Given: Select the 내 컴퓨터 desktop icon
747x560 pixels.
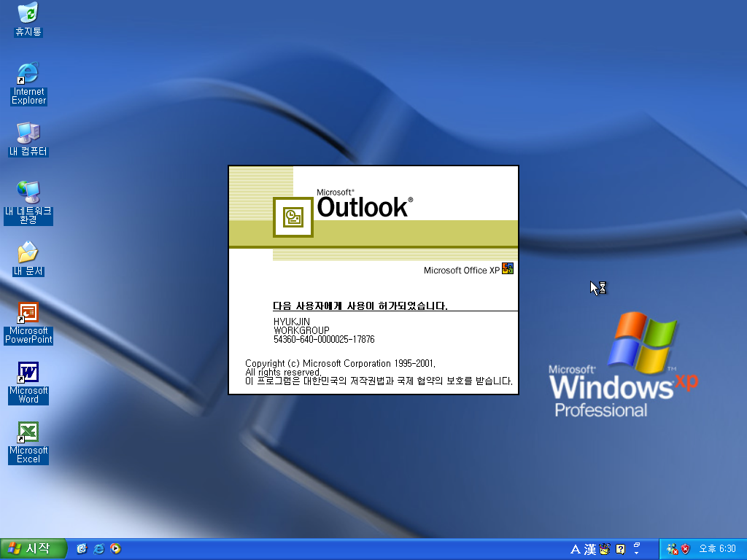Looking at the screenshot, I should click(x=28, y=139).
